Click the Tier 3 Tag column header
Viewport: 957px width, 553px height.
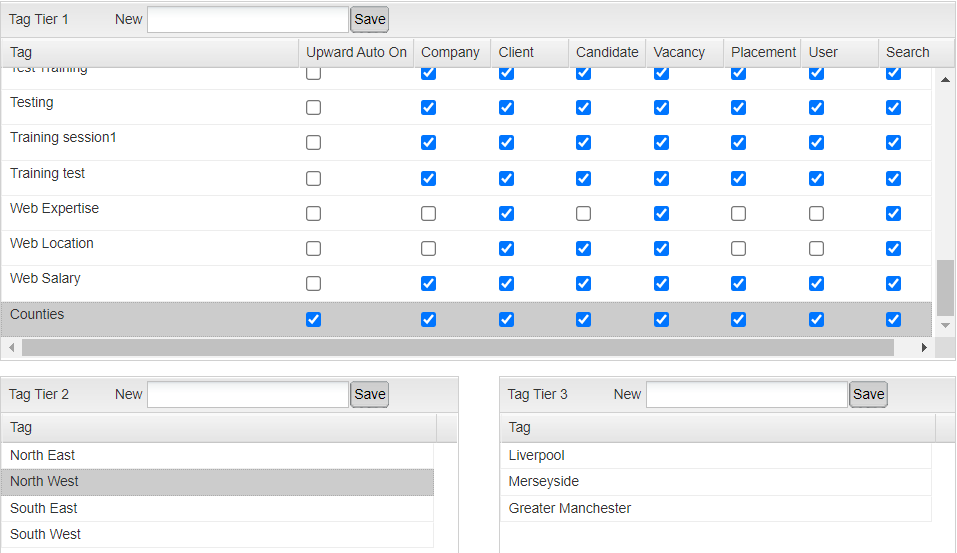[x=718, y=427]
